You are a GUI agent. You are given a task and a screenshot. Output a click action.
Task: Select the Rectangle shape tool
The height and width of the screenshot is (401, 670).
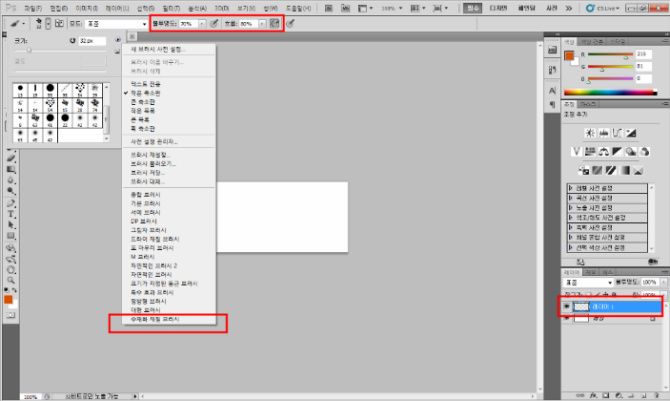(x=11, y=236)
